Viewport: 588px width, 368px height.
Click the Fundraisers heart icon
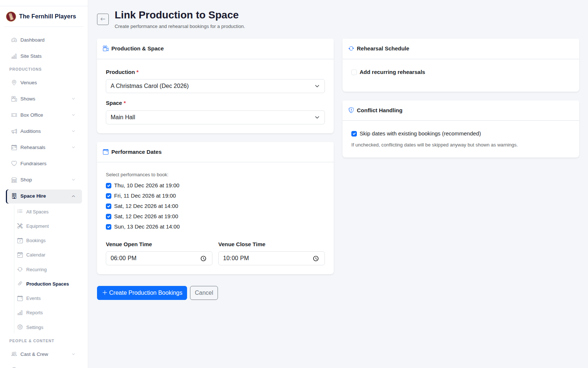pyautogui.click(x=14, y=163)
